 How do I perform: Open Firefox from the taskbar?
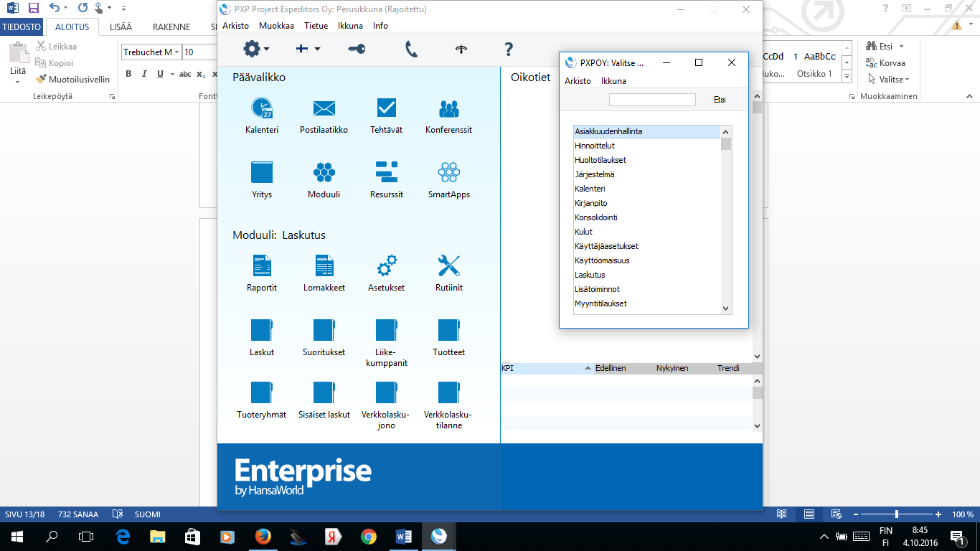point(262,536)
